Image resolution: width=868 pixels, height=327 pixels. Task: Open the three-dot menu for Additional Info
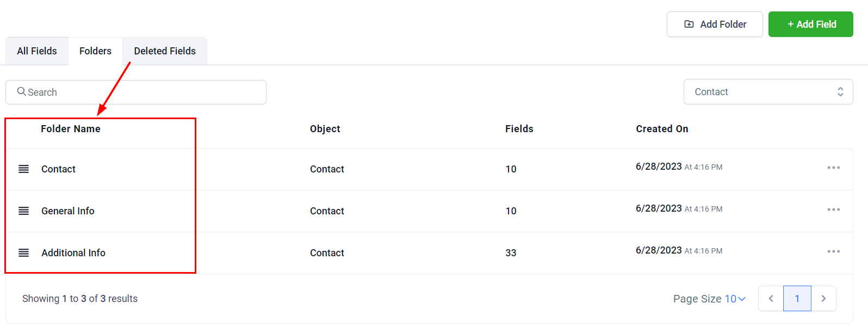click(833, 251)
